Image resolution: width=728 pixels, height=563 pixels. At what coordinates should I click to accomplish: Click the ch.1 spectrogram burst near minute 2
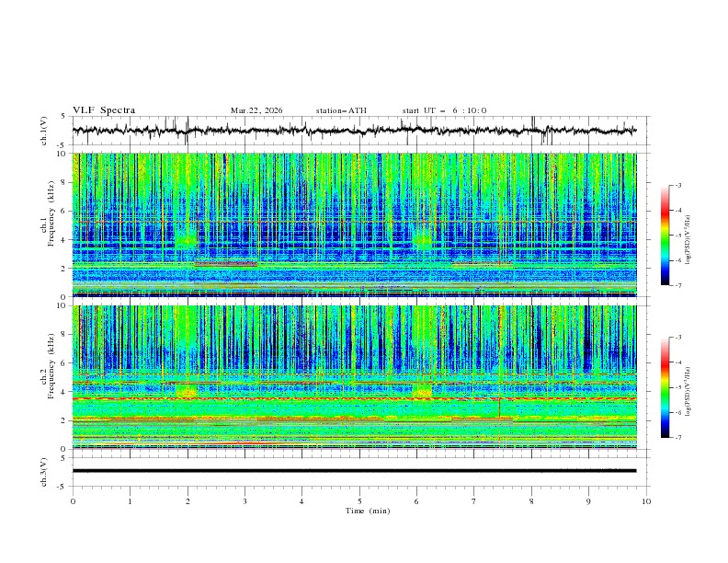tap(187, 241)
